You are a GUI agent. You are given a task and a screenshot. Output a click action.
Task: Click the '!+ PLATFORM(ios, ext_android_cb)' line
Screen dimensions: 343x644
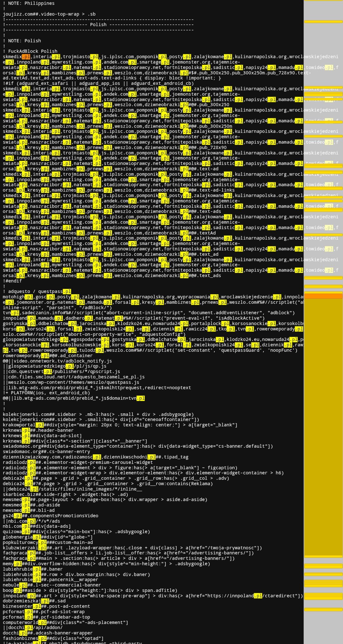pyautogui.click(x=46, y=393)
